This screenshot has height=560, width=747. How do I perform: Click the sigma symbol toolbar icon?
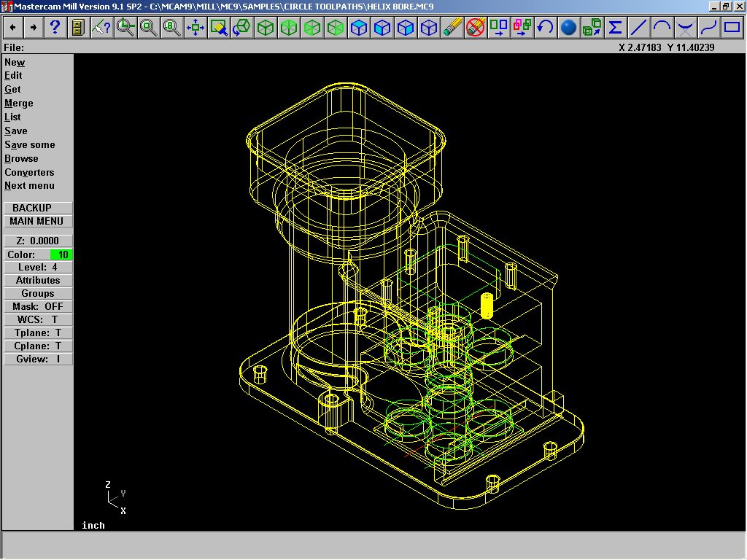tap(616, 28)
